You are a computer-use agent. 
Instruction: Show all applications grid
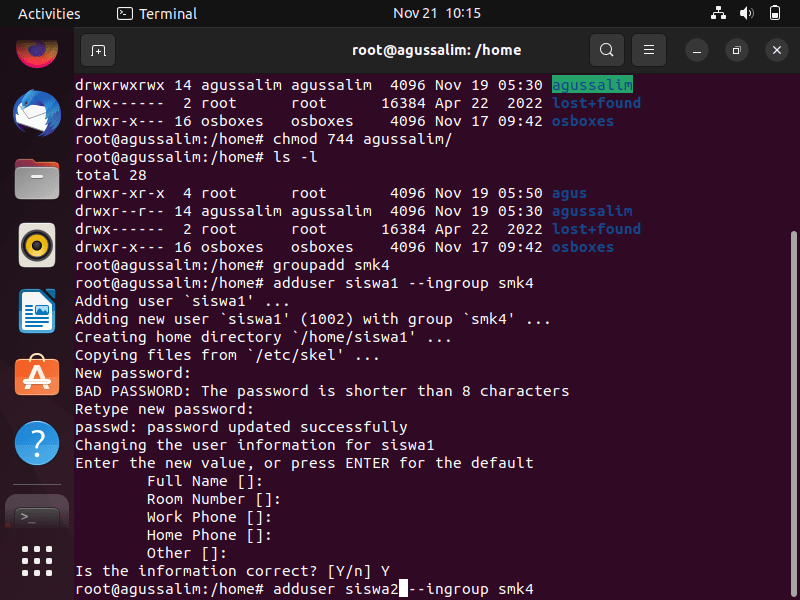point(37,561)
